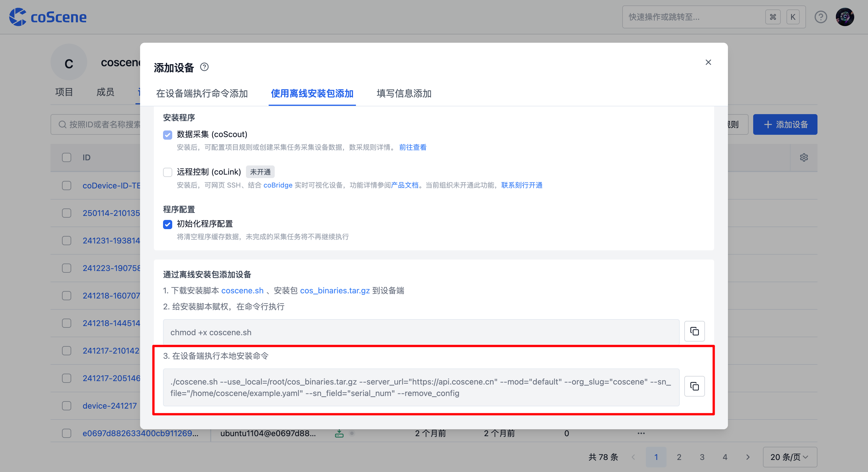Viewport: 868px width, 472px height.
Task: Switch to 在设备端执行命令添加 tab
Action: coord(202,93)
